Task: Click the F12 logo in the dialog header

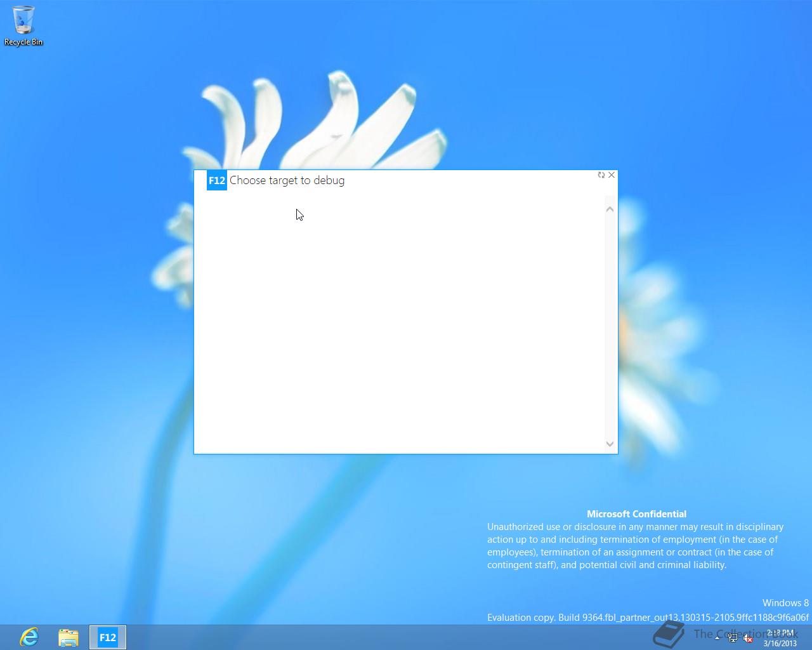Action: [x=217, y=180]
